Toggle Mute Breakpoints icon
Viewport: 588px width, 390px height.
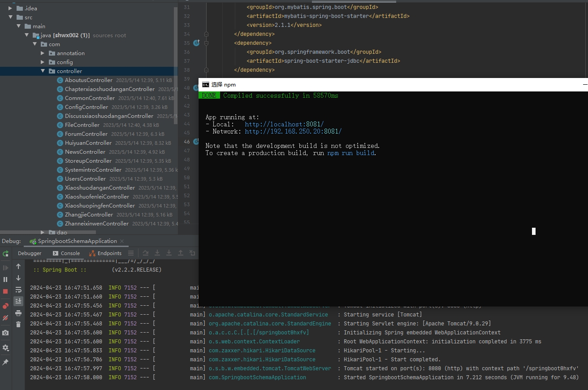pyautogui.click(x=5, y=318)
